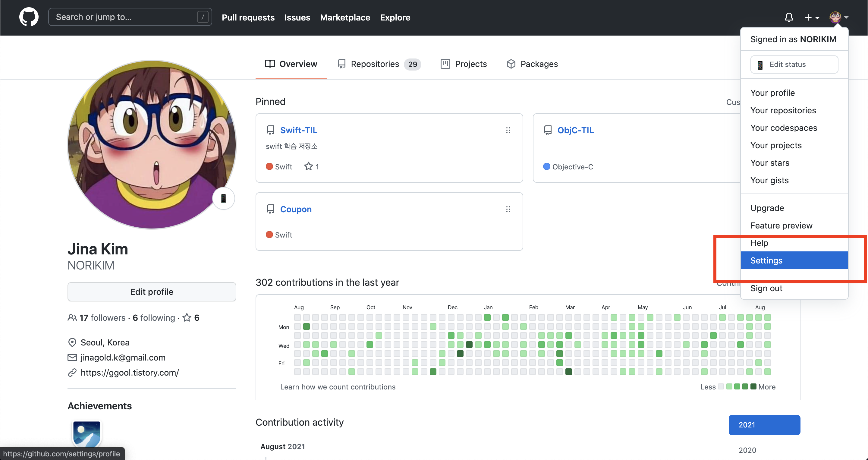The width and height of the screenshot is (868, 460).
Task: Click the GitHub Octocat logo
Action: coord(29,17)
